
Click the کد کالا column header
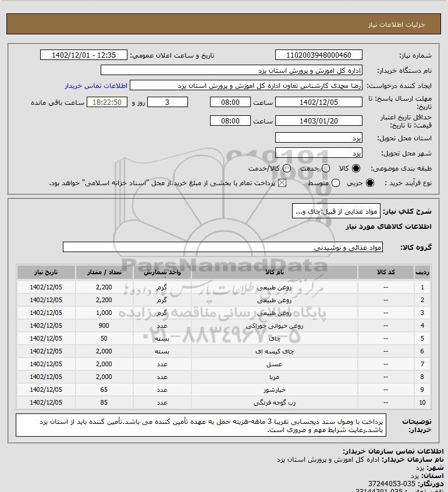coord(386,272)
